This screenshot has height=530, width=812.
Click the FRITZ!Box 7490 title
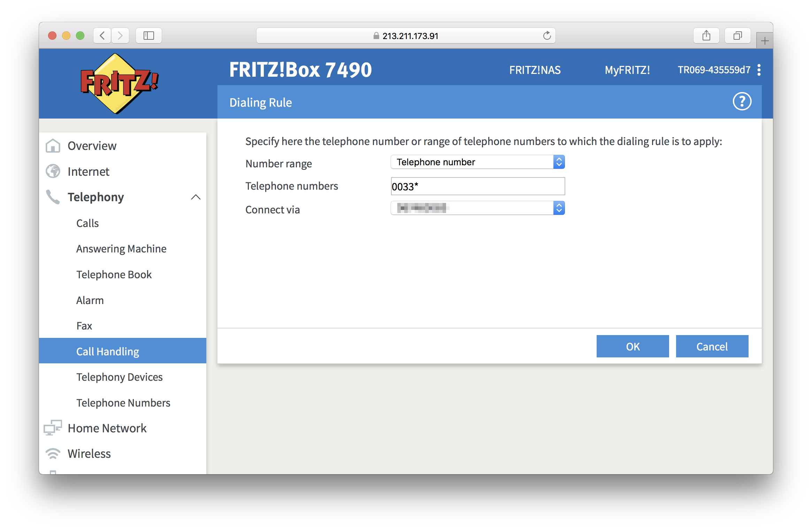[300, 70]
